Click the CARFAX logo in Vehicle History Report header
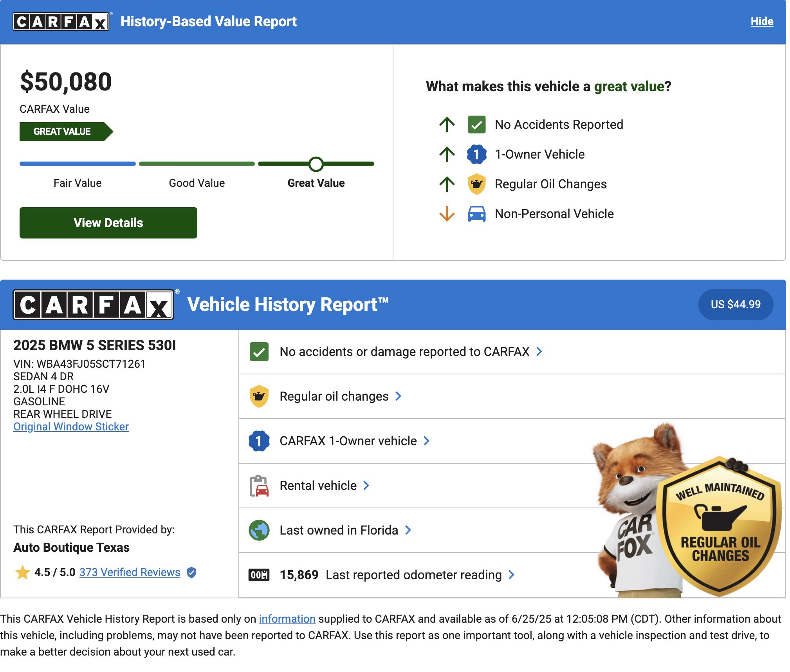The image size is (790, 672). pyautogui.click(x=93, y=305)
